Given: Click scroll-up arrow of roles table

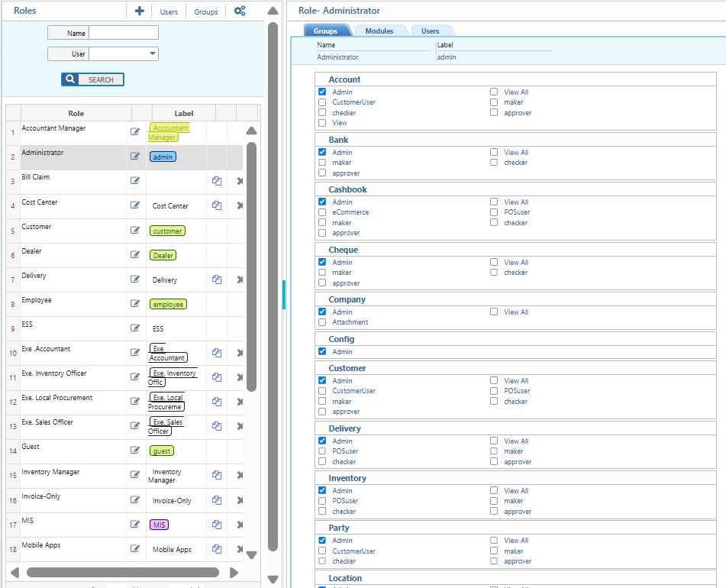Looking at the screenshot, I should coord(251,131).
